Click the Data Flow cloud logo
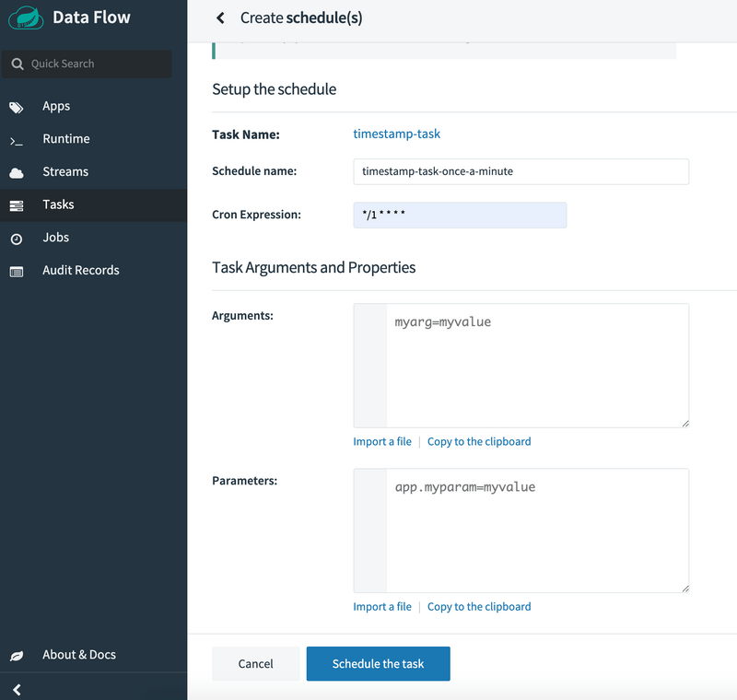 pos(26,17)
